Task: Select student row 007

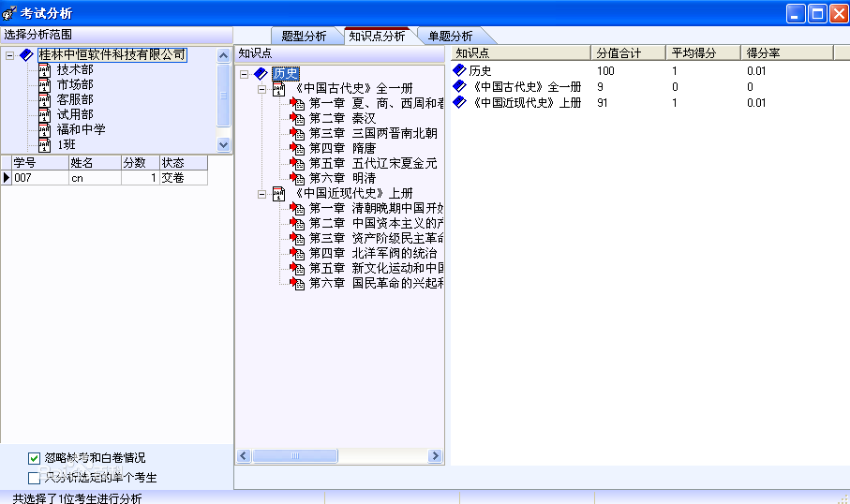Action: pos(104,178)
